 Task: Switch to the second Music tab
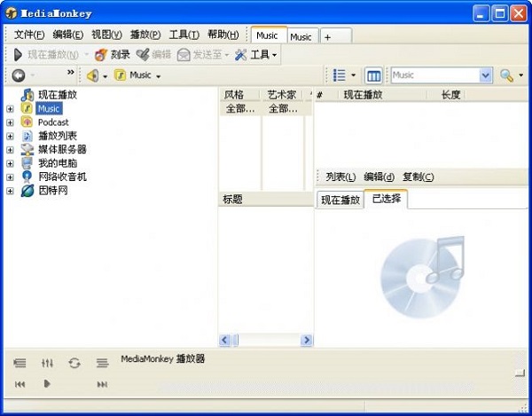pos(302,36)
